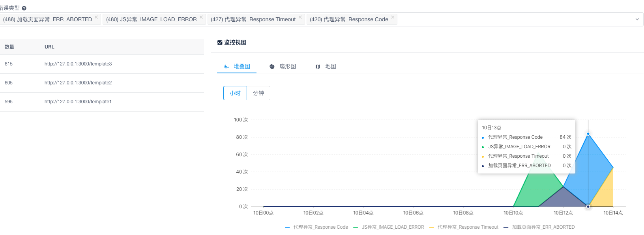644x235 pixels.
Task: Click the 10日14点 axis label
Action: [x=613, y=213]
